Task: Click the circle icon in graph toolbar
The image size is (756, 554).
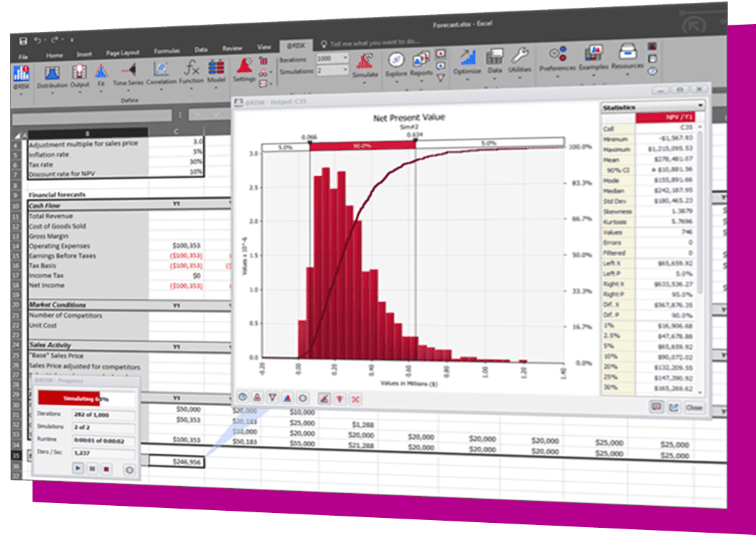Action: point(302,398)
